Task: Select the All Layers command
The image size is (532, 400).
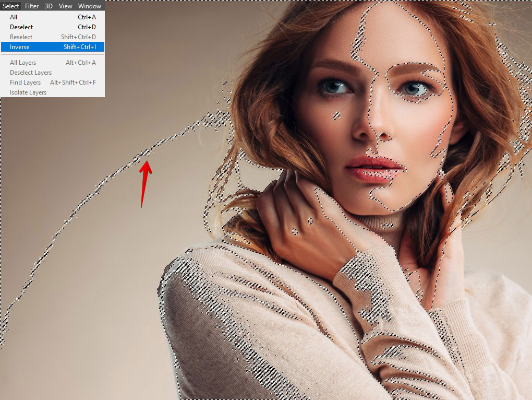Action: point(23,62)
